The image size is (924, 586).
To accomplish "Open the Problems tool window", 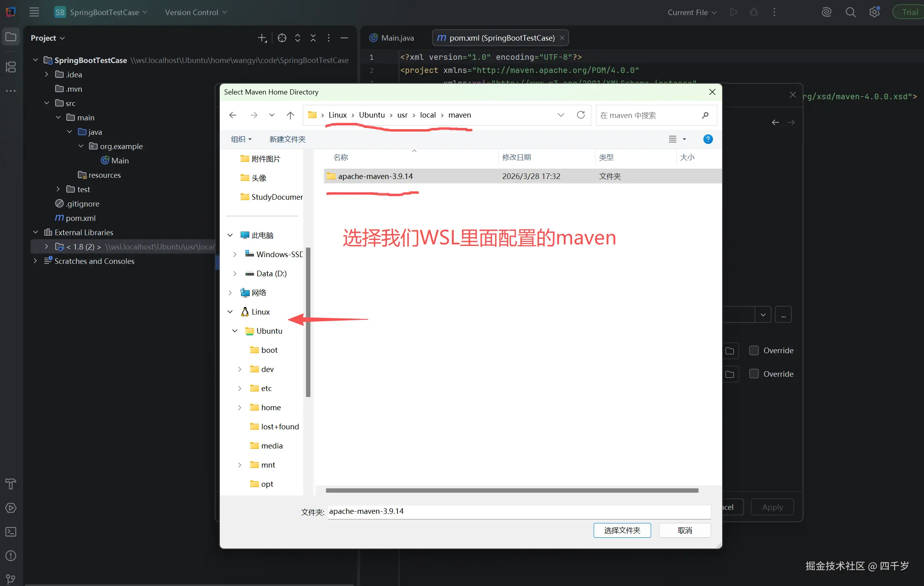I will pyautogui.click(x=11, y=556).
